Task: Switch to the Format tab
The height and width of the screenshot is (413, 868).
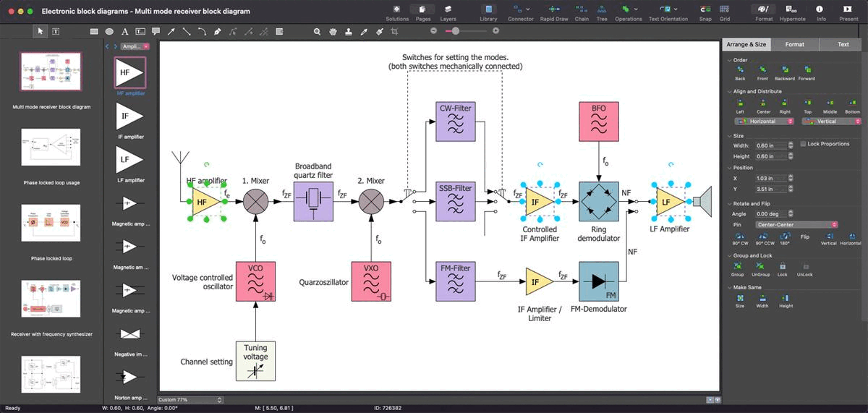Action: pyautogui.click(x=794, y=44)
